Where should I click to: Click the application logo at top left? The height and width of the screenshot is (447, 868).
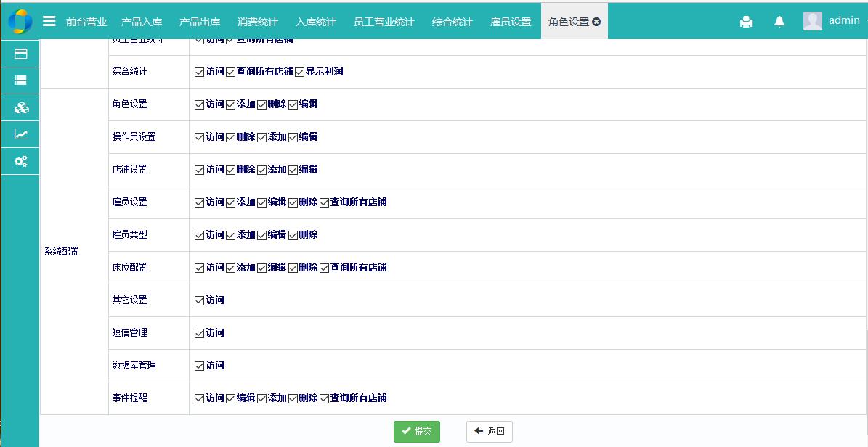point(20,21)
